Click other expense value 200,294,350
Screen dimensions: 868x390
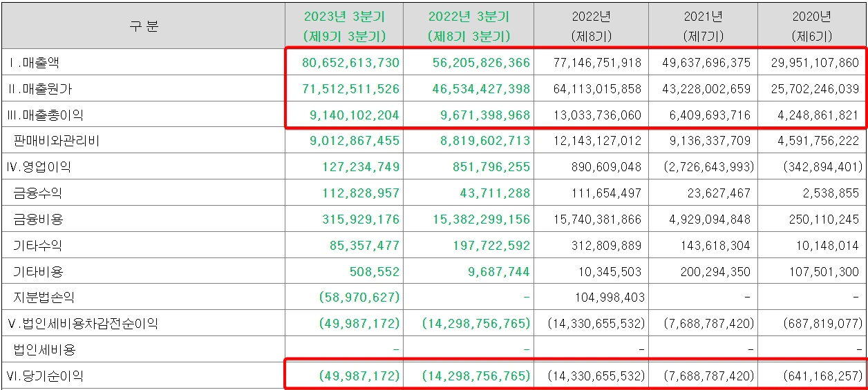(x=716, y=272)
